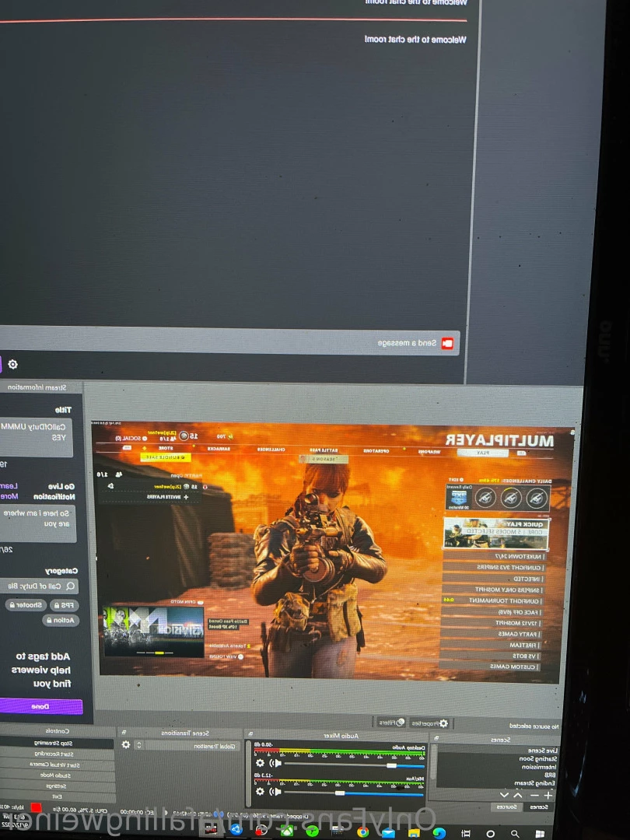Add a new scene with the plus icon

tap(548, 796)
